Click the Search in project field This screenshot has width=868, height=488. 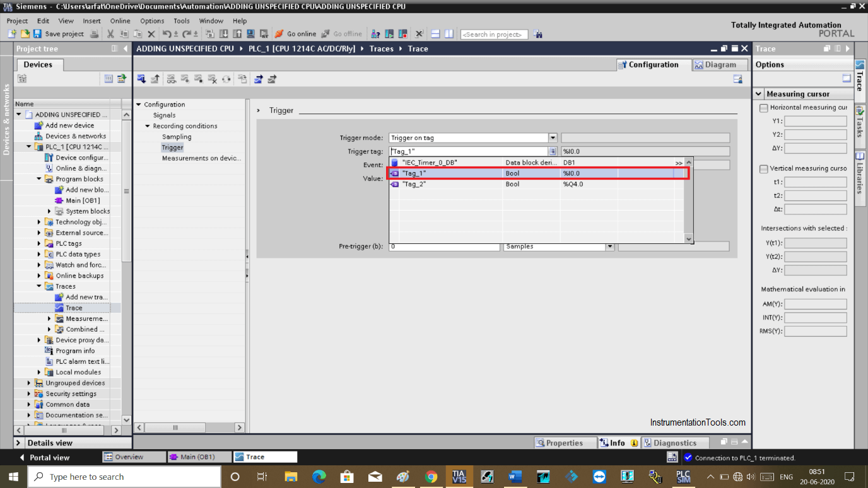494,34
